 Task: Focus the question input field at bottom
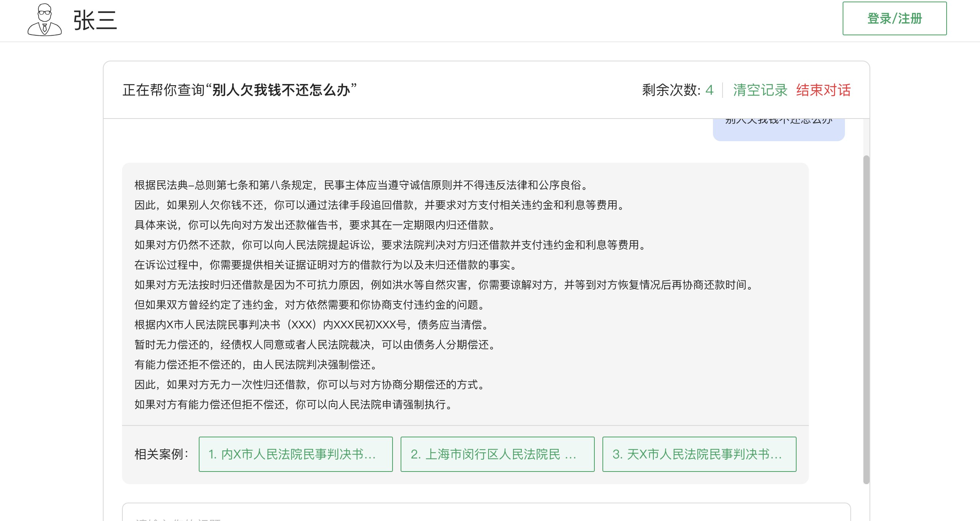pos(486,514)
